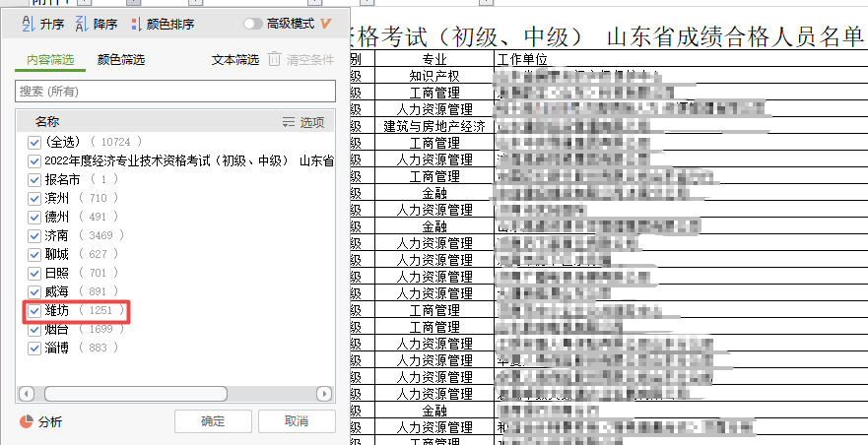Toggle 高级模式 advanced mode switch
This screenshot has width=868, height=445.
click(x=253, y=24)
